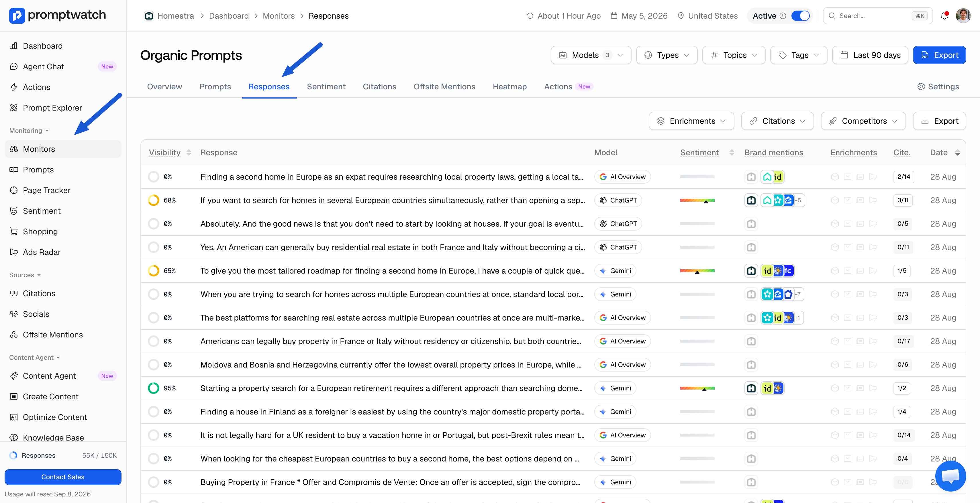The width and height of the screenshot is (980, 503).
Task: Click sentiment bar of 65% row
Action: [x=697, y=271]
